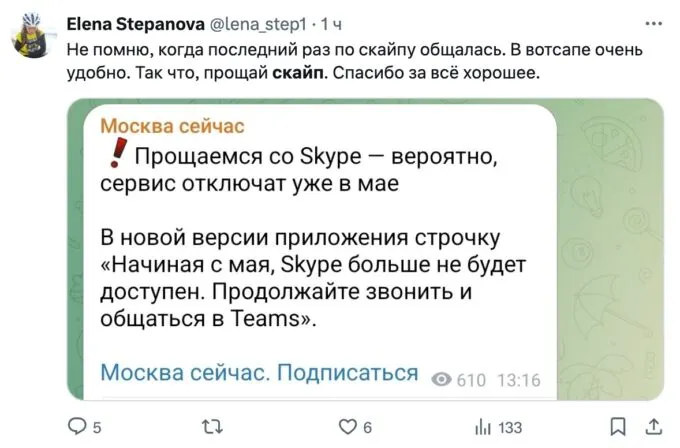Click 'Москва сейчас. Подписаться' subscribe link
Screen dimensions: 680x448
260,373
